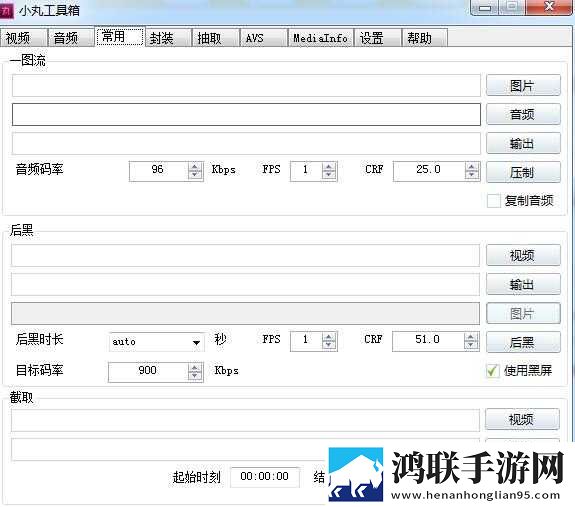Open the 封装 tab
This screenshot has width=575, height=507.
point(168,37)
